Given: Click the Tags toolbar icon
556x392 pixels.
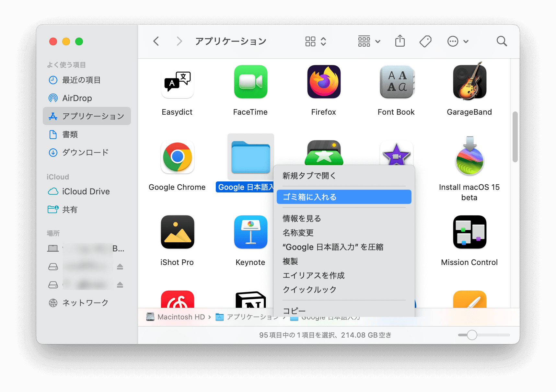Looking at the screenshot, I should [x=425, y=41].
